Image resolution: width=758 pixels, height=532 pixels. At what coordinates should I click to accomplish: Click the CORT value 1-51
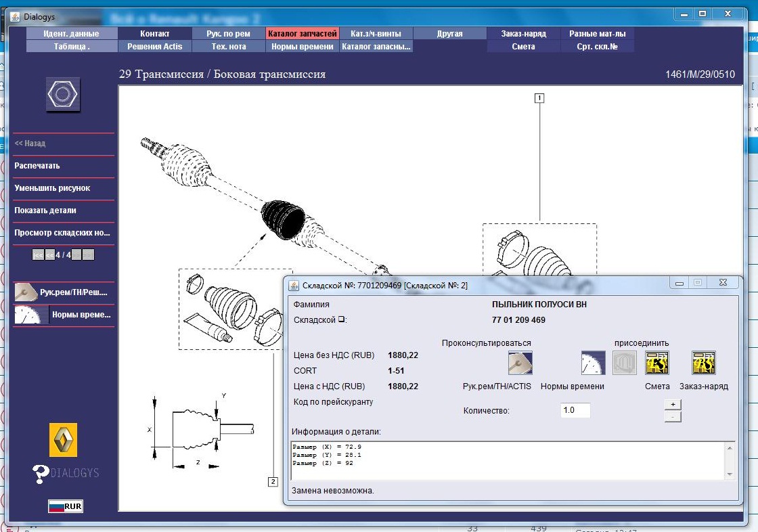tap(396, 371)
